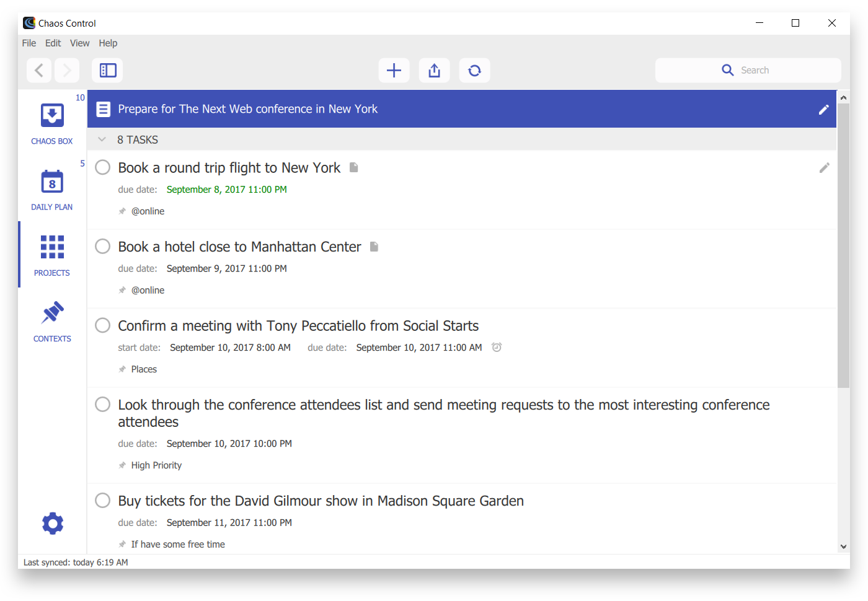
Task: Check off 'Book a hotel' task
Action: [x=103, y=247]
